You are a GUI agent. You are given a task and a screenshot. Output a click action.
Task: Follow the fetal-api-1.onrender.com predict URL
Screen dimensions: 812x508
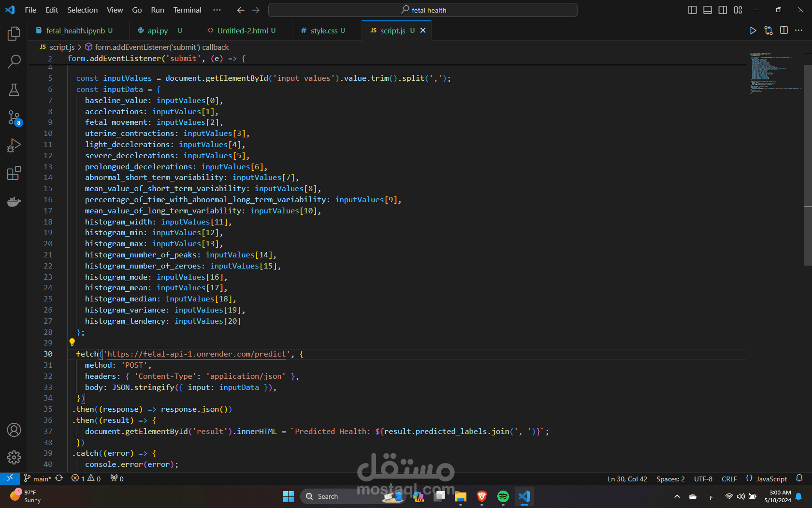point(196,354)
